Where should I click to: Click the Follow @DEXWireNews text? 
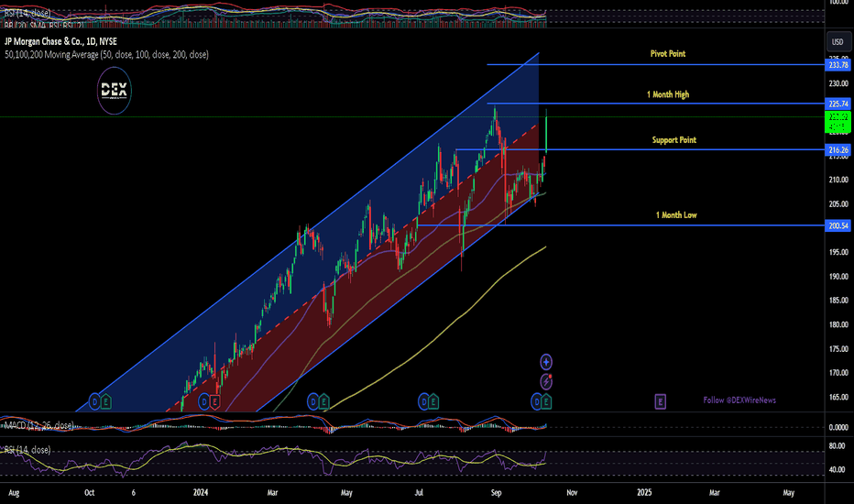tap(739, 400)
